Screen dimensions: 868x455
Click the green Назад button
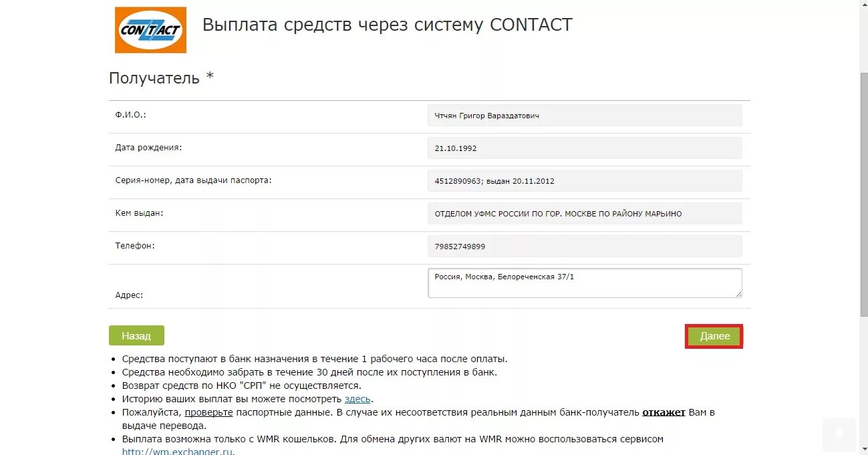pos(136,335)
